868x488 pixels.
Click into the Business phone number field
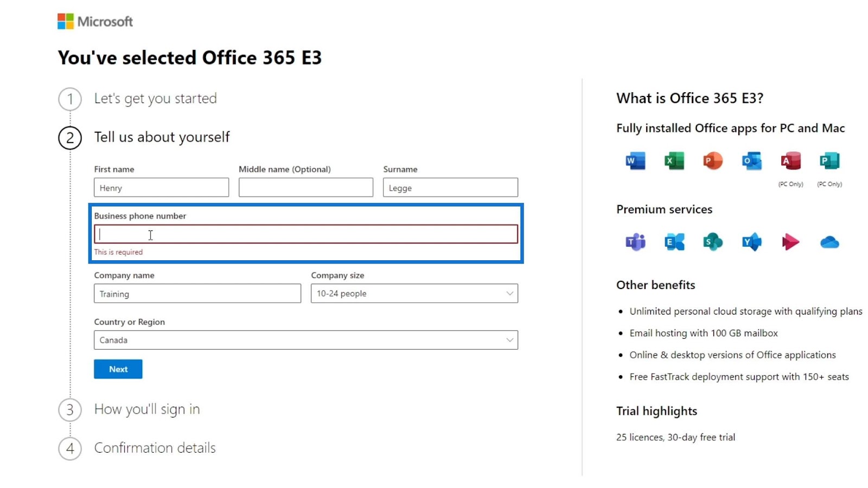[x=306, y=234]
